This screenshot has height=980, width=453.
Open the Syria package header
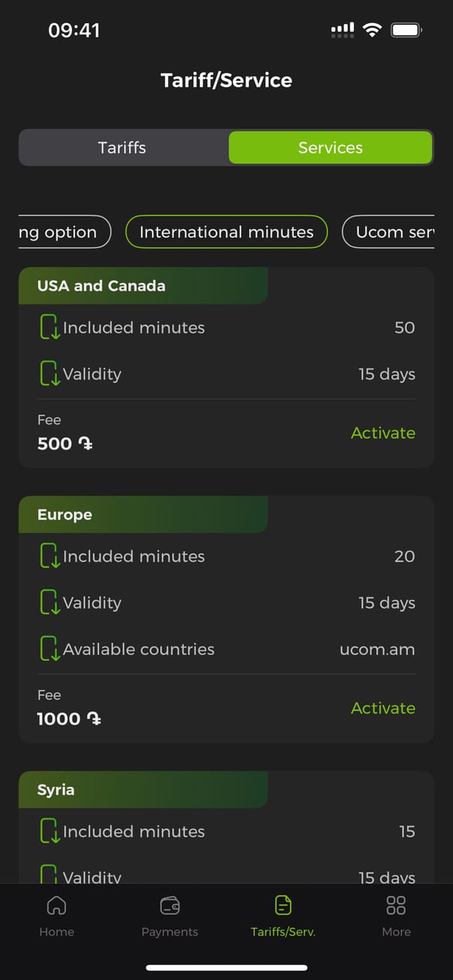coord(56,790)
